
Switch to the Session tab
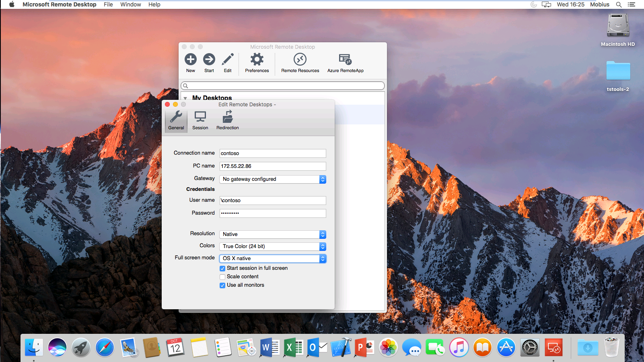[x=200, y=120]
